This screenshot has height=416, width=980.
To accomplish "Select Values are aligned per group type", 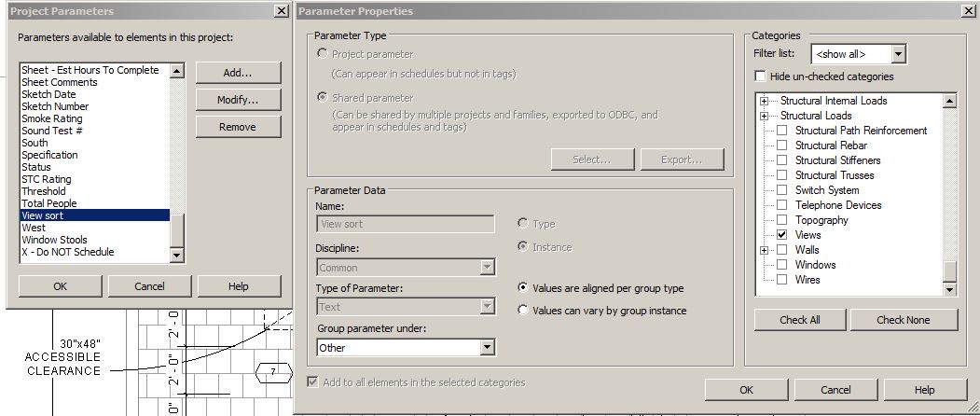I will [x=524, y=288].
